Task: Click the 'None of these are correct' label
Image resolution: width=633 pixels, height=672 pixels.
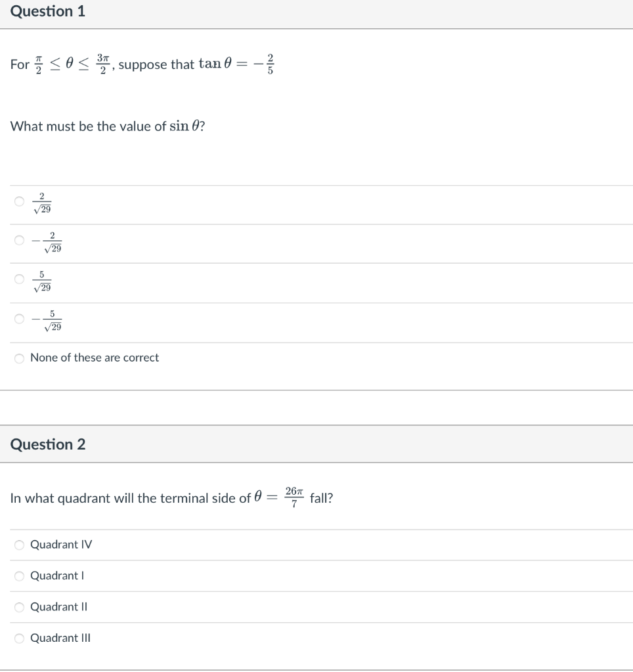Action: pos(95,358)
